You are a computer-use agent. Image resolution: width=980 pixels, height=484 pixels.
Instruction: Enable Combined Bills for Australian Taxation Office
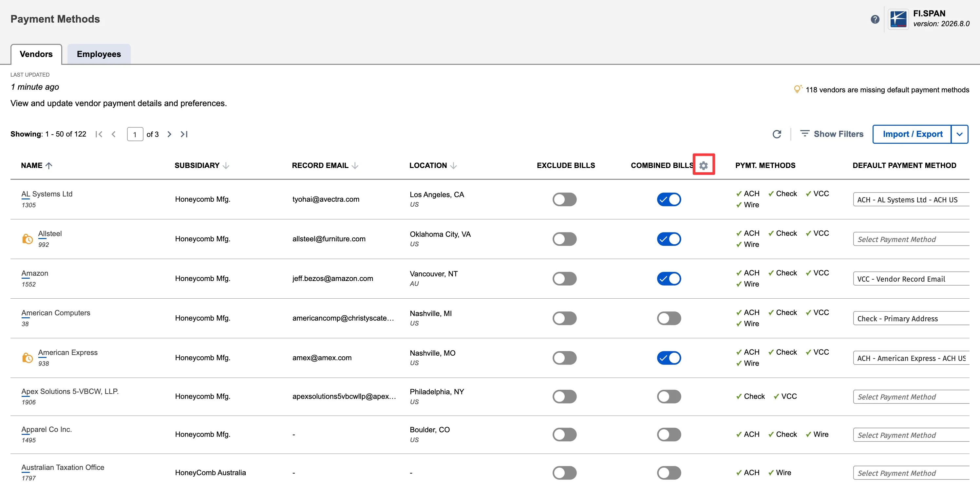click(x=669, y=473)
